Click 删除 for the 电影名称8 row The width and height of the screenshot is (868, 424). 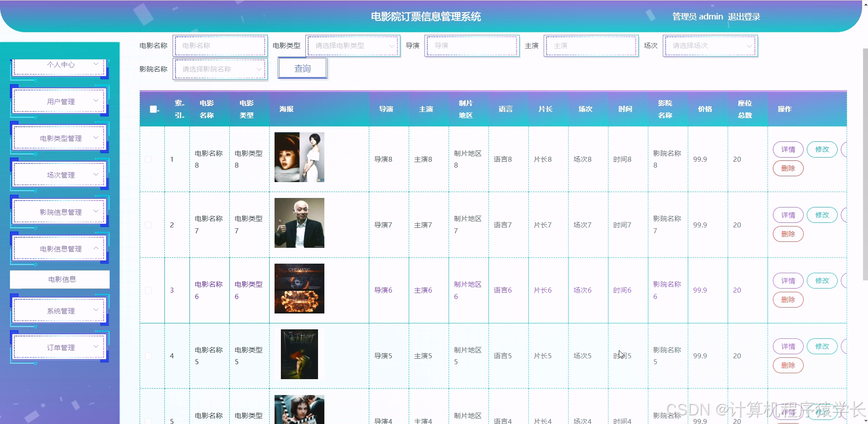point(788,169)
